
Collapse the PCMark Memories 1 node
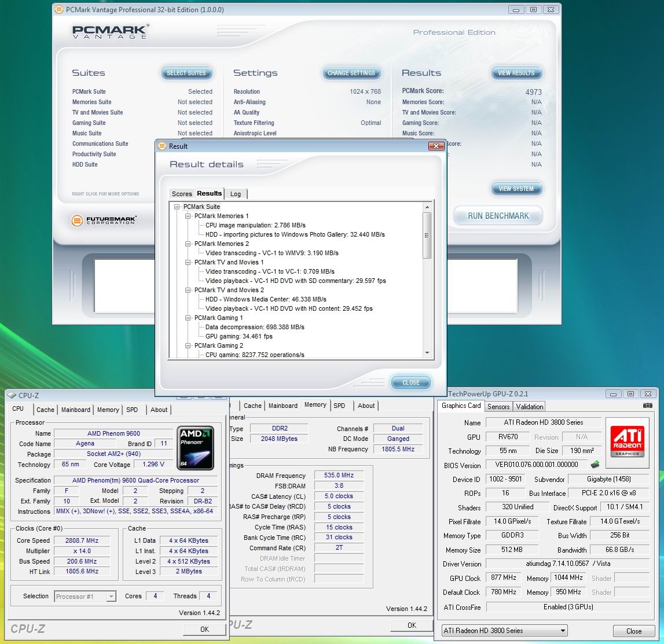tap(188, 216)
